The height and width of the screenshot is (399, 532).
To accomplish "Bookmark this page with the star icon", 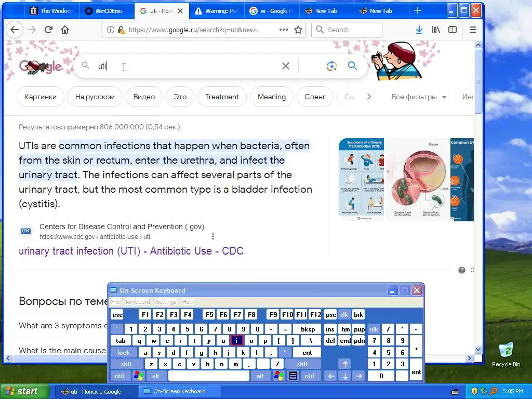I will (298, 30).
